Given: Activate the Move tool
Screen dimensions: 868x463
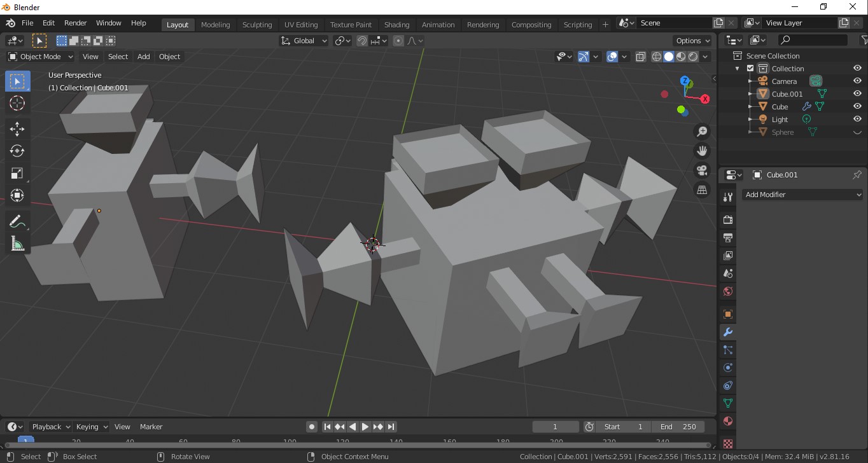Looking at the screenshot, I should (17, 128).
